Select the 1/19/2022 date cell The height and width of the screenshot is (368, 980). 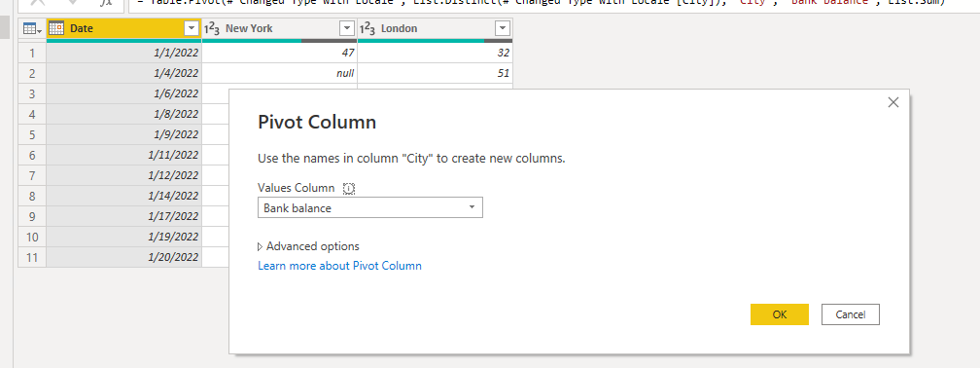coord(123,237)
